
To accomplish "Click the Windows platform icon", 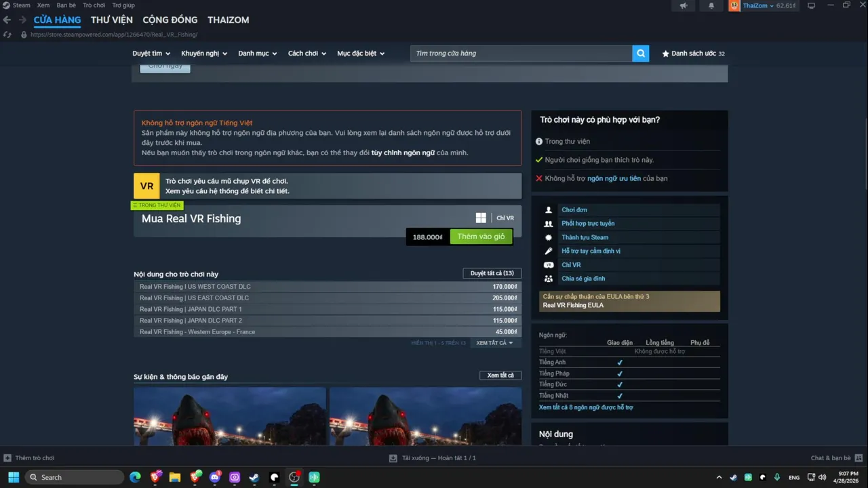I will [x=481, y=218].
